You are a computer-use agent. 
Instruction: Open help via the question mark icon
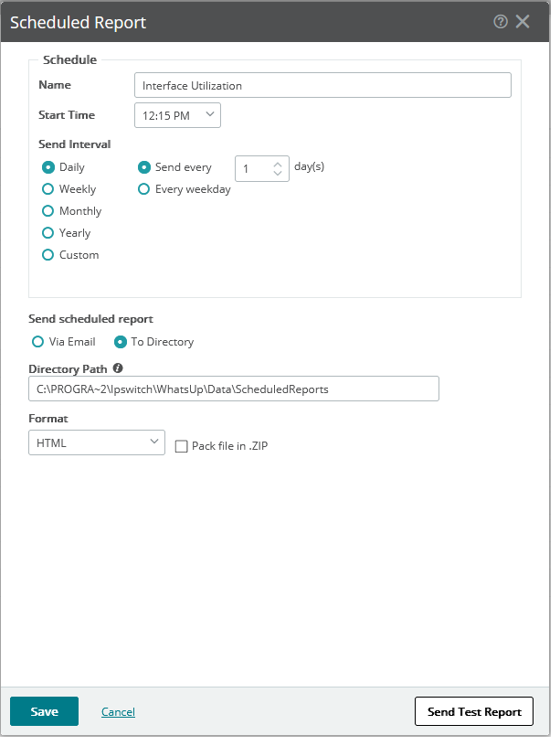pyautogui.click(x=500, y=21)
